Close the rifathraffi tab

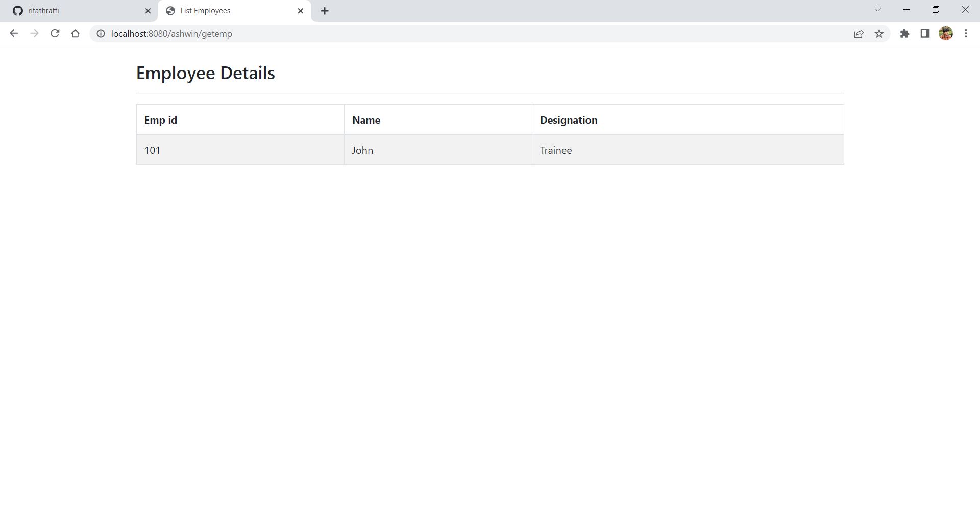(148, 10)
